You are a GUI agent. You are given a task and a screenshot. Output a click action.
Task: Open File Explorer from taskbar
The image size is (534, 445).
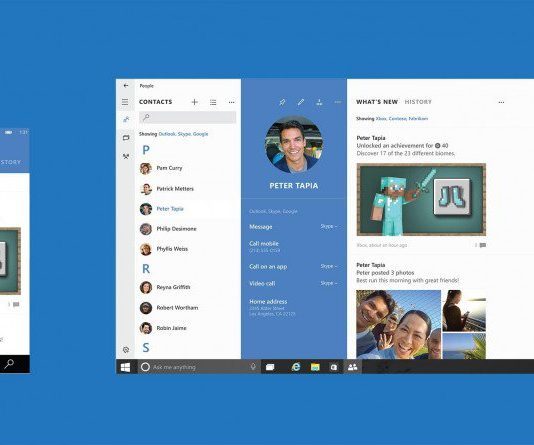pos(315,367)
